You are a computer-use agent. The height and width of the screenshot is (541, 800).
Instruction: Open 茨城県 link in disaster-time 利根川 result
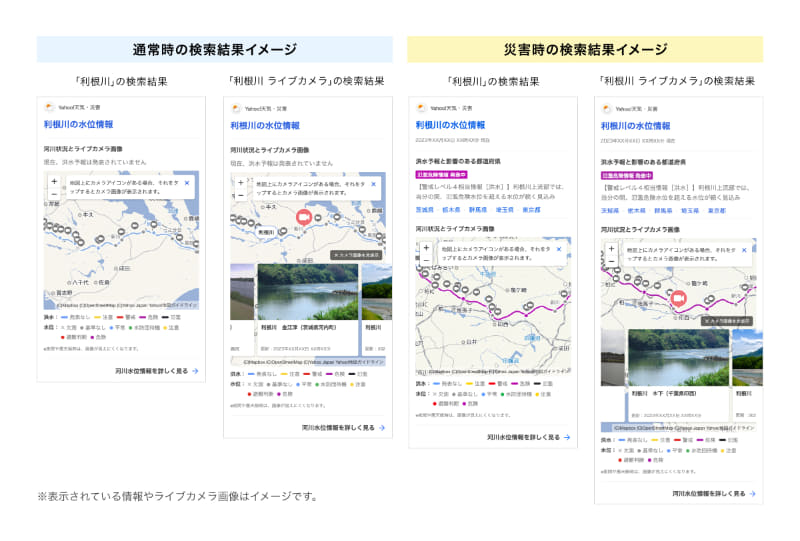pos(424,210)
